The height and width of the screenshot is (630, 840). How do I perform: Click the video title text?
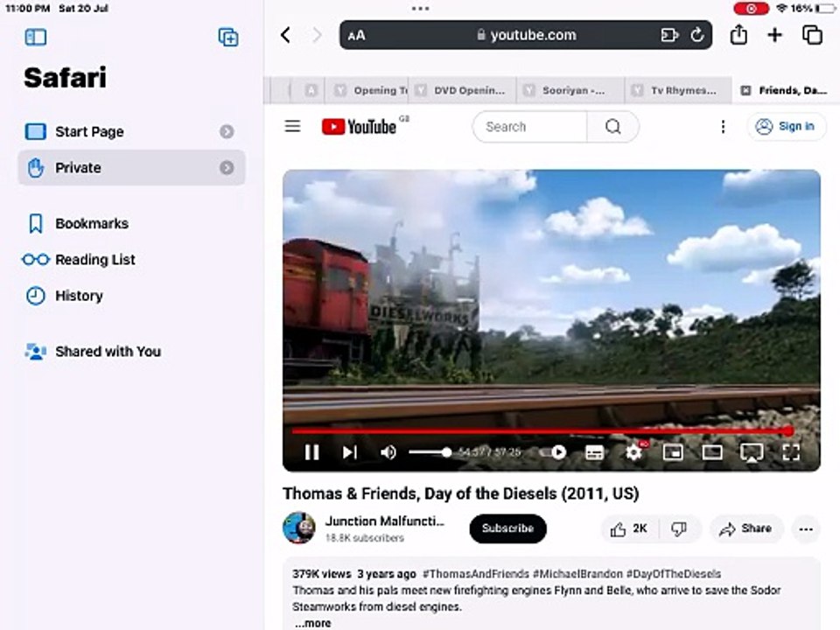pyautogui.click(x=461, y=493)
